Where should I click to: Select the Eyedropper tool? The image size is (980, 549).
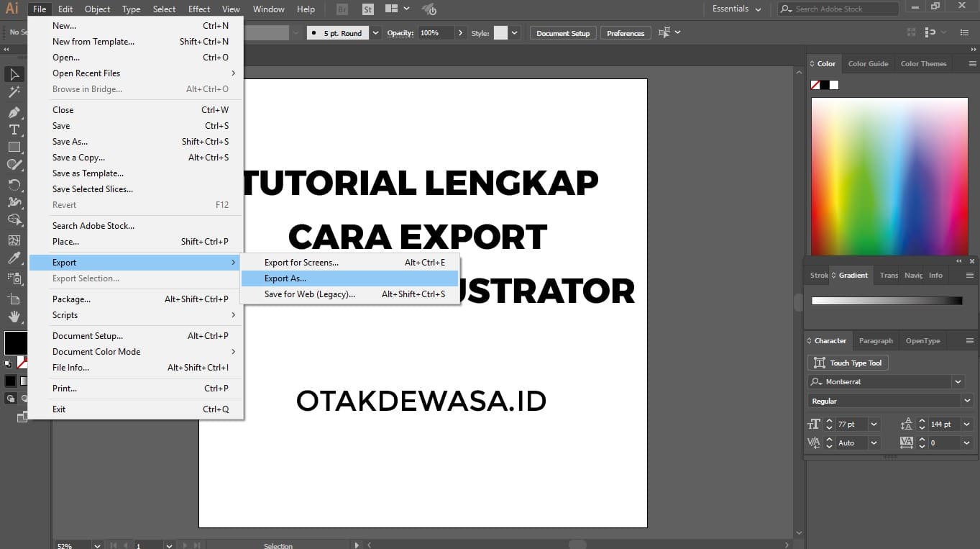tap(14, 258)
